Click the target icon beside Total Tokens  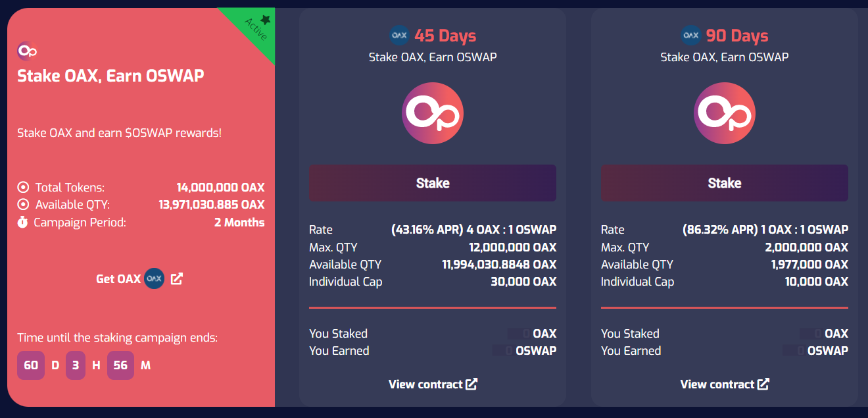(x=23, y=187)
